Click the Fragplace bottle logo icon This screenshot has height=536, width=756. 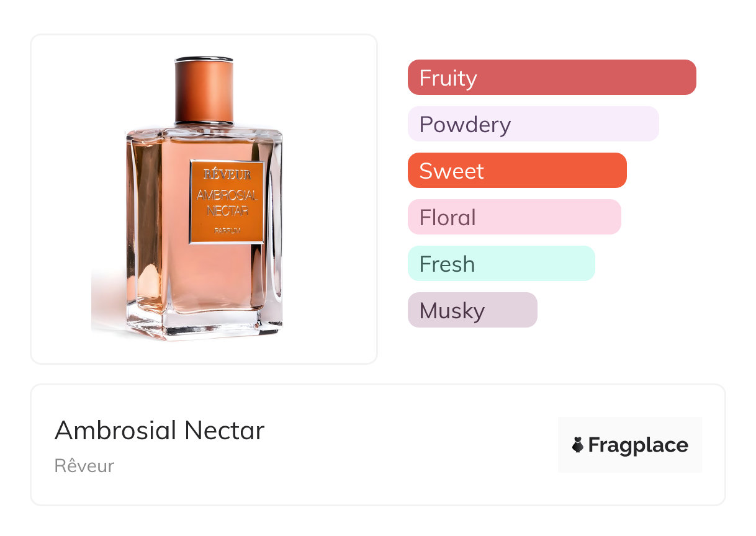click(x=578, y=445)
